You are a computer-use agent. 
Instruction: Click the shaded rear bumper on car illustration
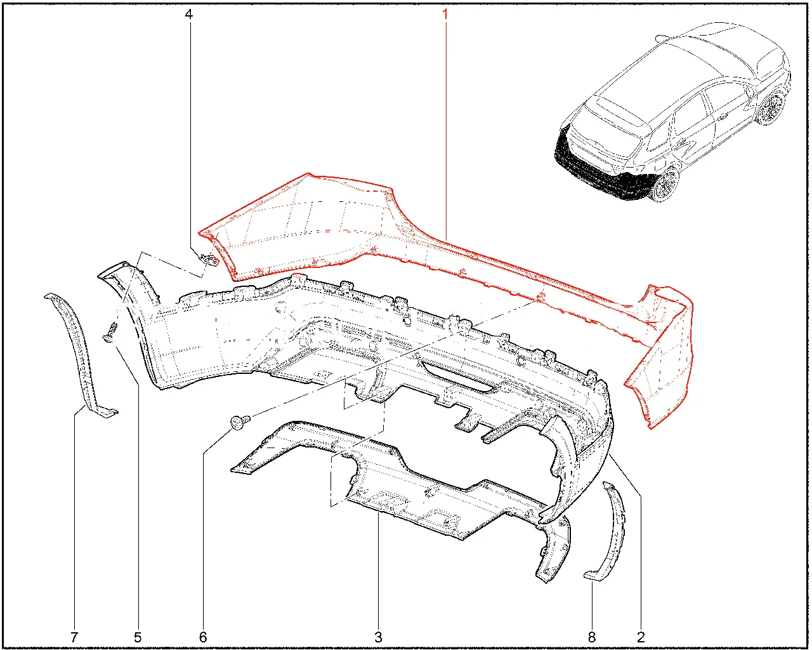click(x=596, y=162)
